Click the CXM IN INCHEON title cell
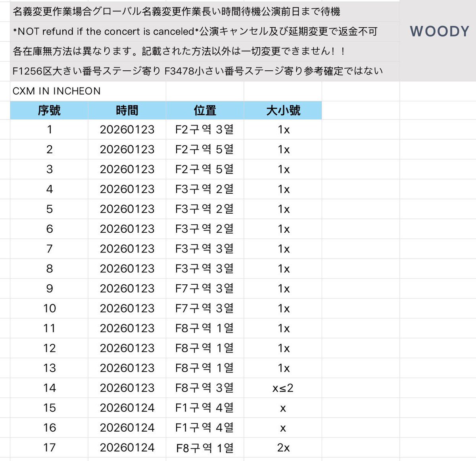Viewport: 476px width, 461px height. tap(88, 91)
